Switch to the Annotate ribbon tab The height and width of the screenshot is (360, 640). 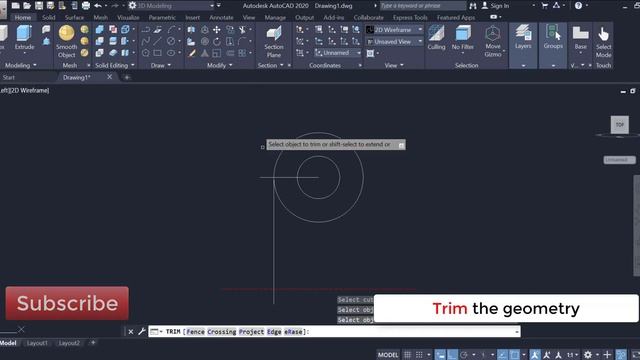coord(221,18)
